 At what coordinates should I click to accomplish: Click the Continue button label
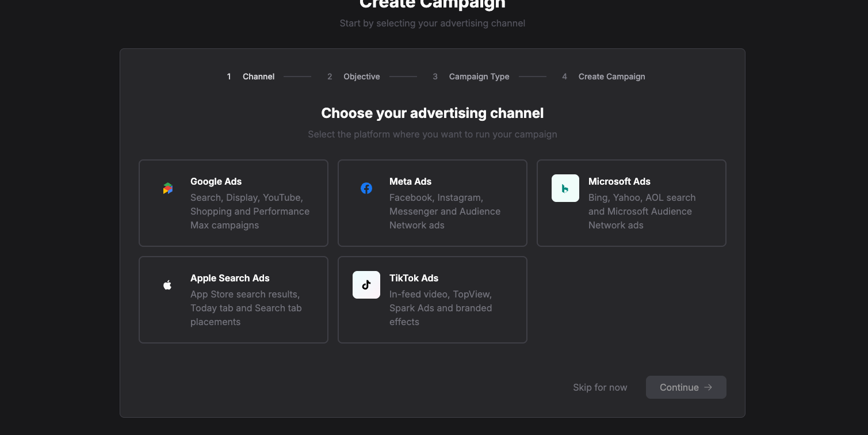click(679, 387)
